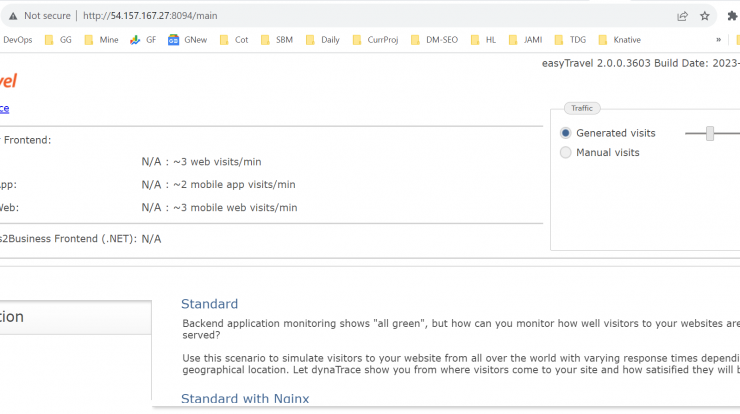Open the Standard scenario link
Viewport: 740px width, 414px height.
[x=210, y=304]
